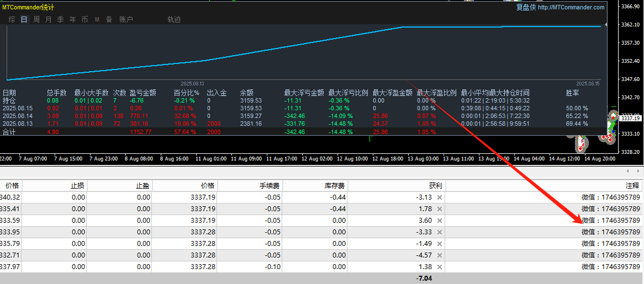Select the 持仓 row in statistics
The height and width of the screenshot is (284, 644).
pyautogui.click(x=303, y=100)
